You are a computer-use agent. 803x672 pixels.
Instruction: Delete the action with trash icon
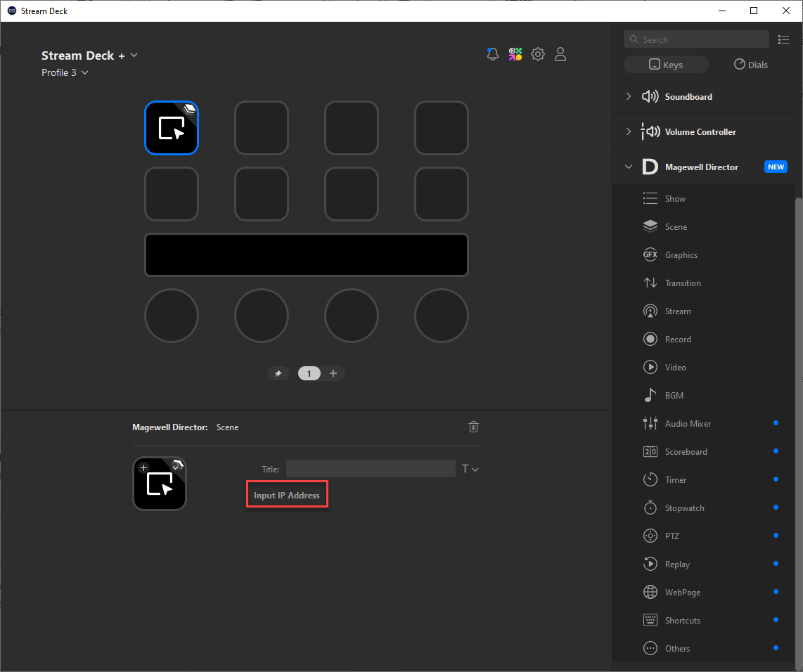click(473, 427)
